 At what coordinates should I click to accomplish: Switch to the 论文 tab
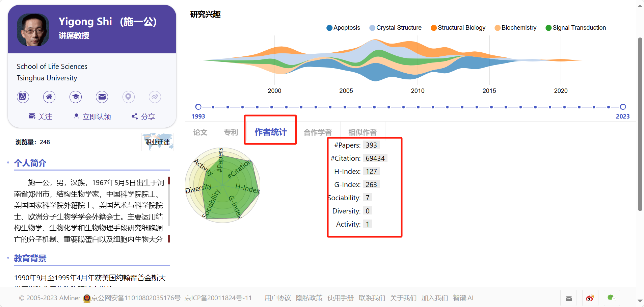pos(200,132)
